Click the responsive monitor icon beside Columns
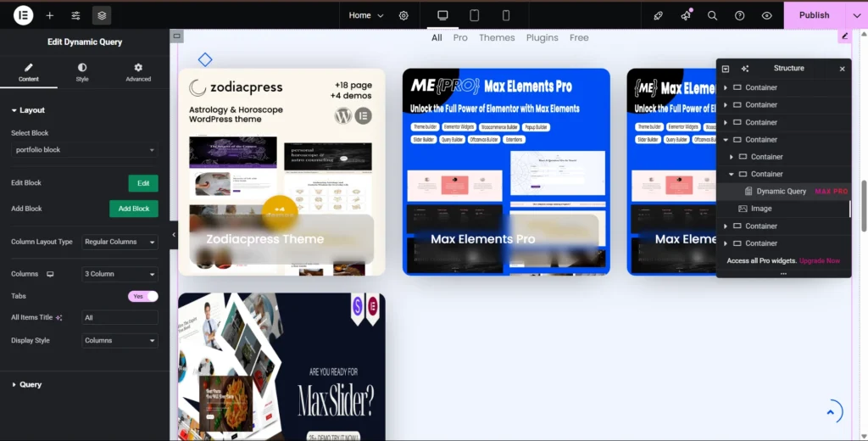The image size is (868, 441). [50, 274]
